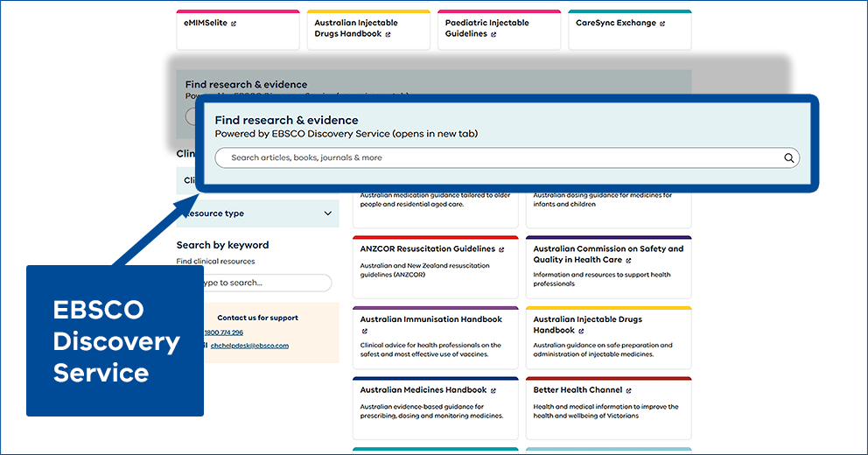Click 'Australian dosing guidance for medicines' description

602,199
